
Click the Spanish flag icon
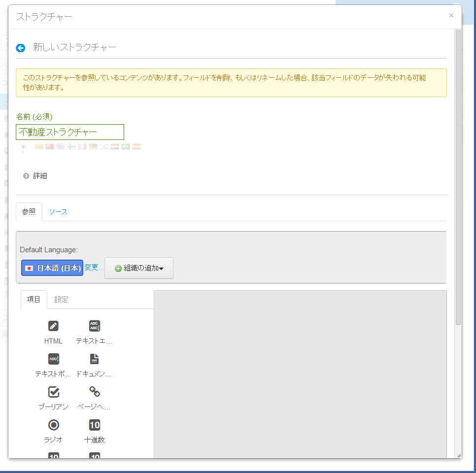[136, 147]
